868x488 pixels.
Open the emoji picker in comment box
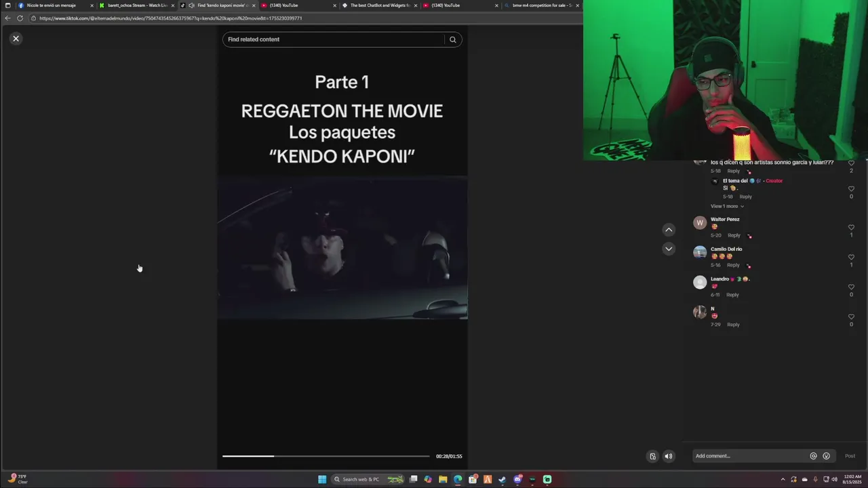[826, 456]
